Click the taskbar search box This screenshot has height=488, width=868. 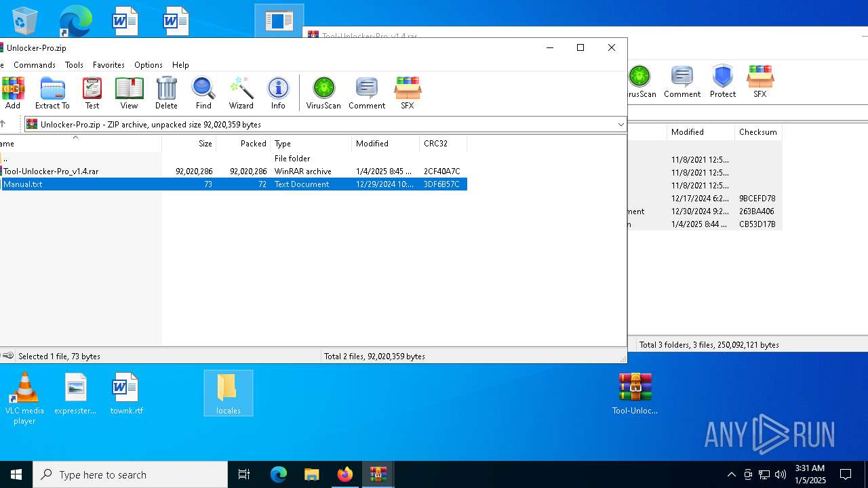[130, 474]
